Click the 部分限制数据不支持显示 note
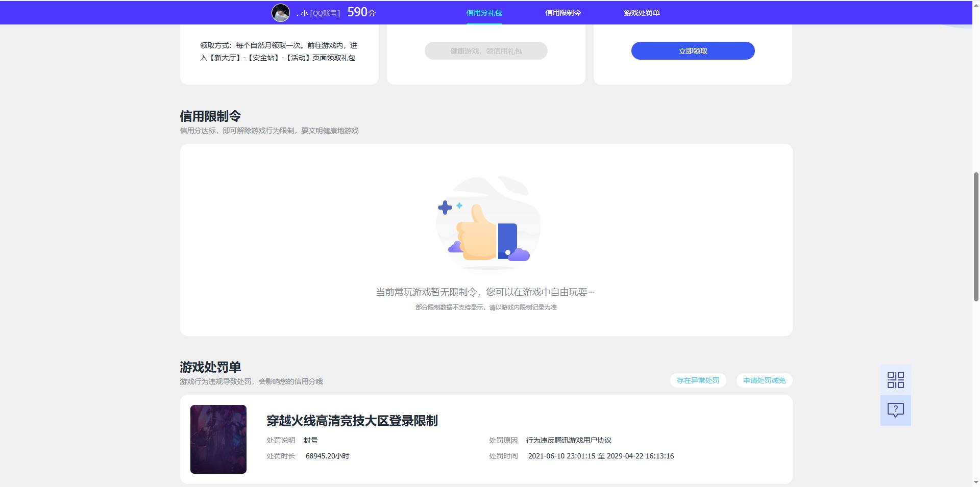This screenshot has width=980, height=487. (x=486, y=307)
